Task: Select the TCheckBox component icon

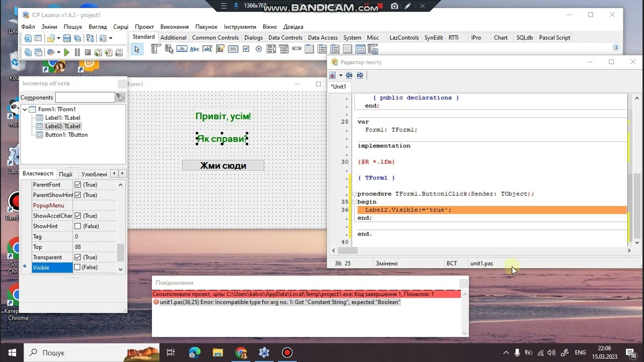Action: pos(246,49)
